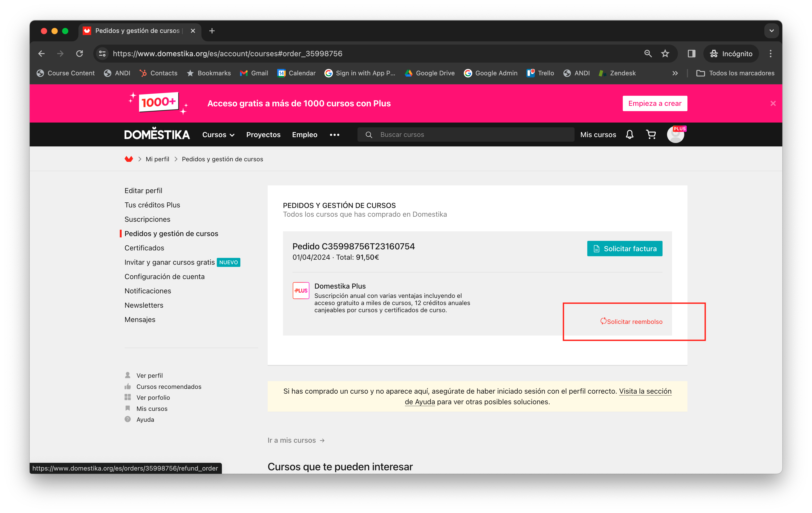The image size is (812, 513).
Task: Reload the page with refresh icon
Action: coord(80,54)
